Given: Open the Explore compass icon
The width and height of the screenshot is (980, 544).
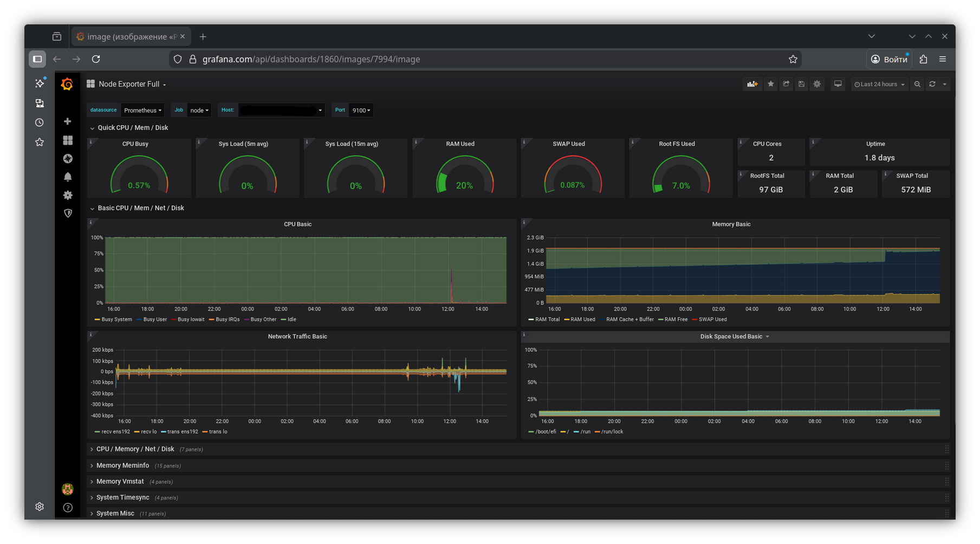Looking at the screenshot, I should coord(68,159).
